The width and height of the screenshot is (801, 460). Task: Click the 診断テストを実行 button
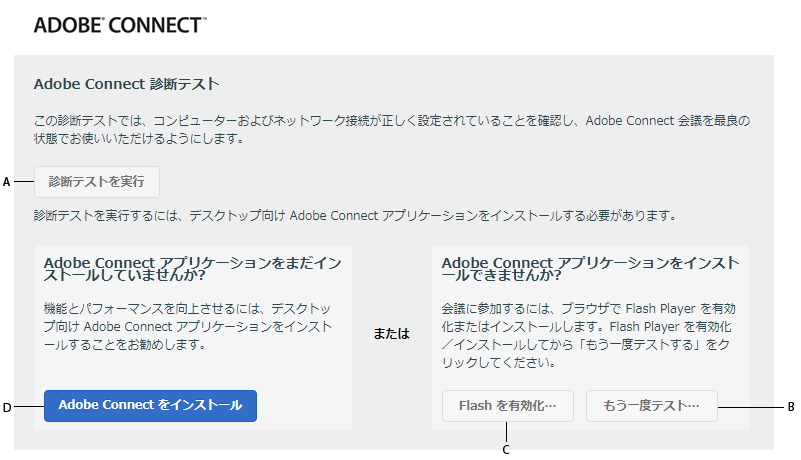click(97, 182)
